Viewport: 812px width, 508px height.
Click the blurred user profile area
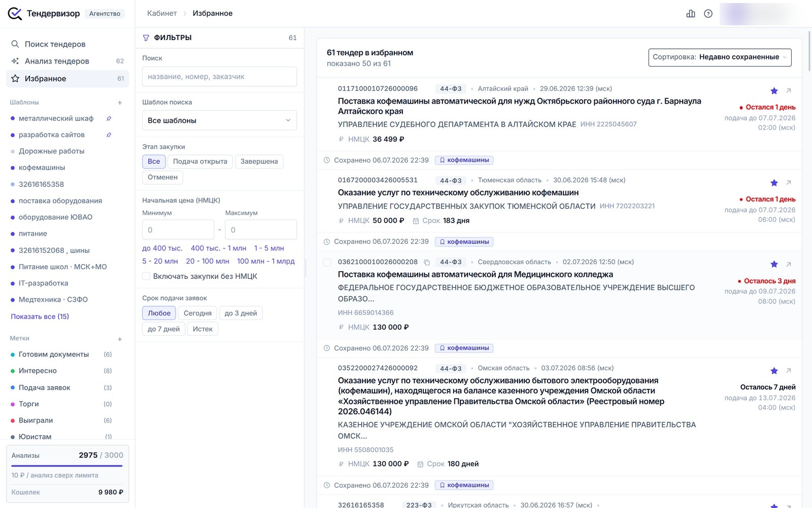click(760, 14)
